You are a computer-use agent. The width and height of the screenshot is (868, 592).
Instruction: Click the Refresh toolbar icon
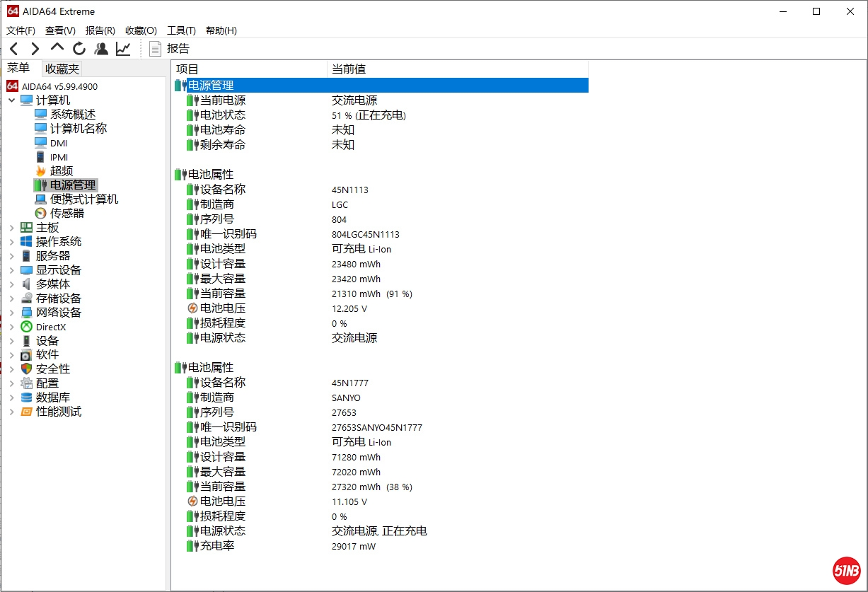[79, 49]
